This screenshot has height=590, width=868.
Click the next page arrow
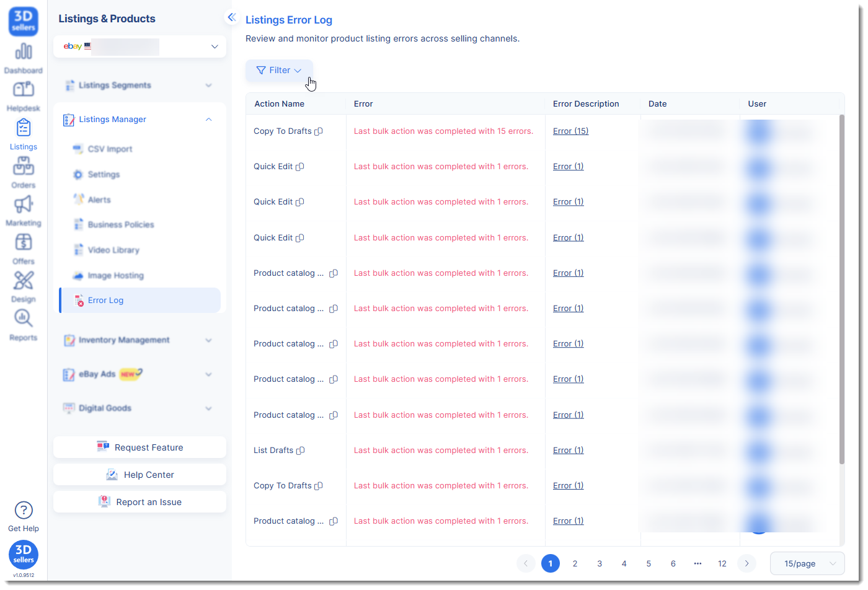(x=746, y=563)
